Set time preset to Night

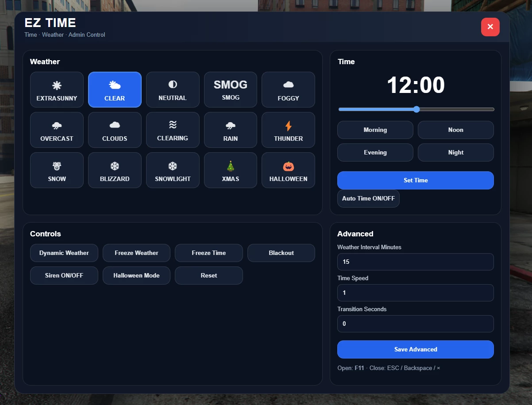[456, 152]
